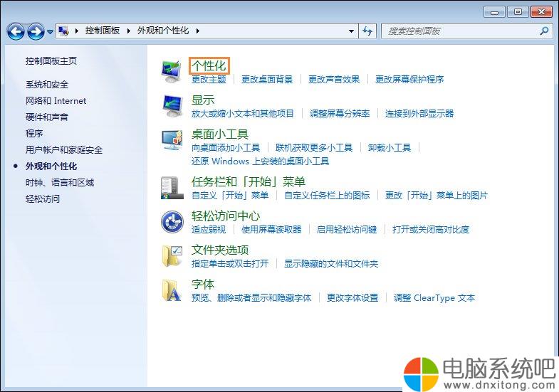Click 启用轻松访问键 link
Image resolution: width=559 pixels, height=392 pixels.
click(x=347, y=229)
